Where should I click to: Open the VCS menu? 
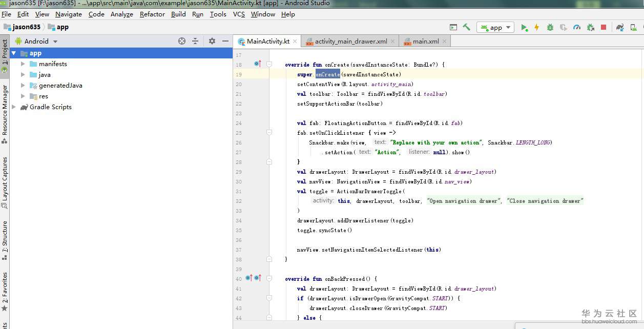point(239,14)
